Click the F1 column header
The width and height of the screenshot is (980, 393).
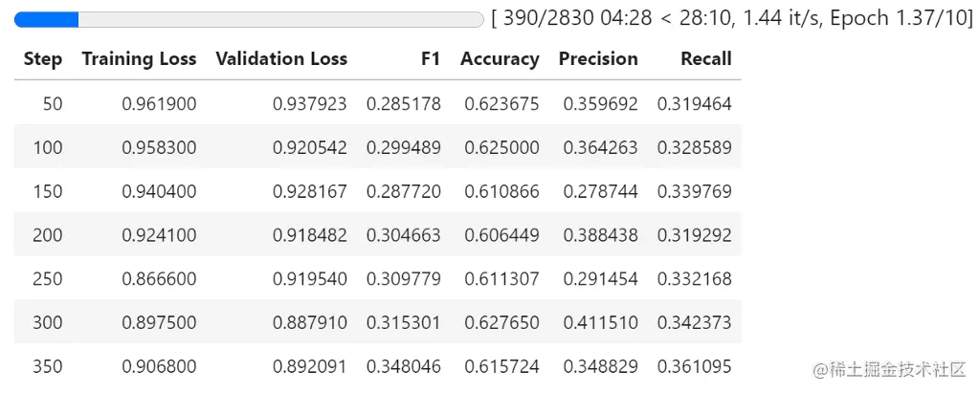(430, 59)
